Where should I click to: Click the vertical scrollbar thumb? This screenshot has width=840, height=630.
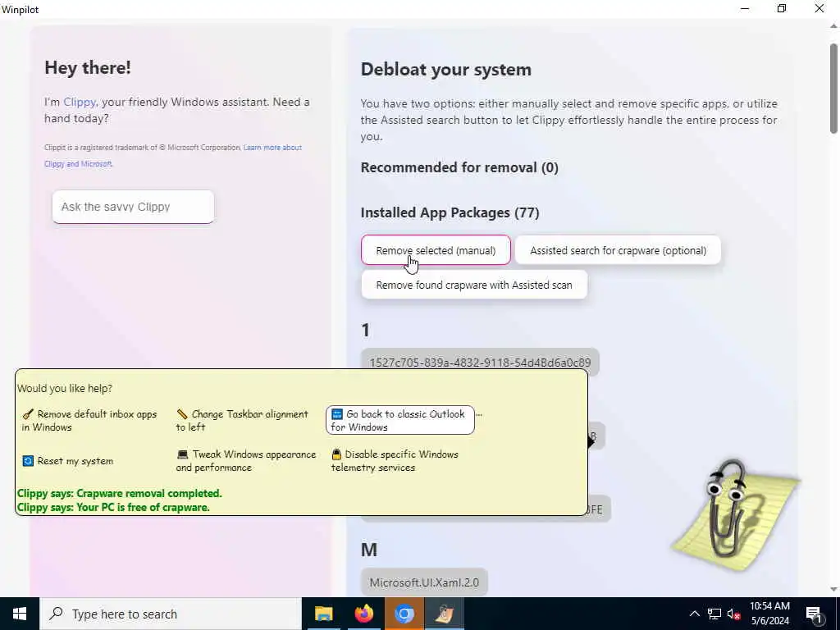click(x=833, y=89)
